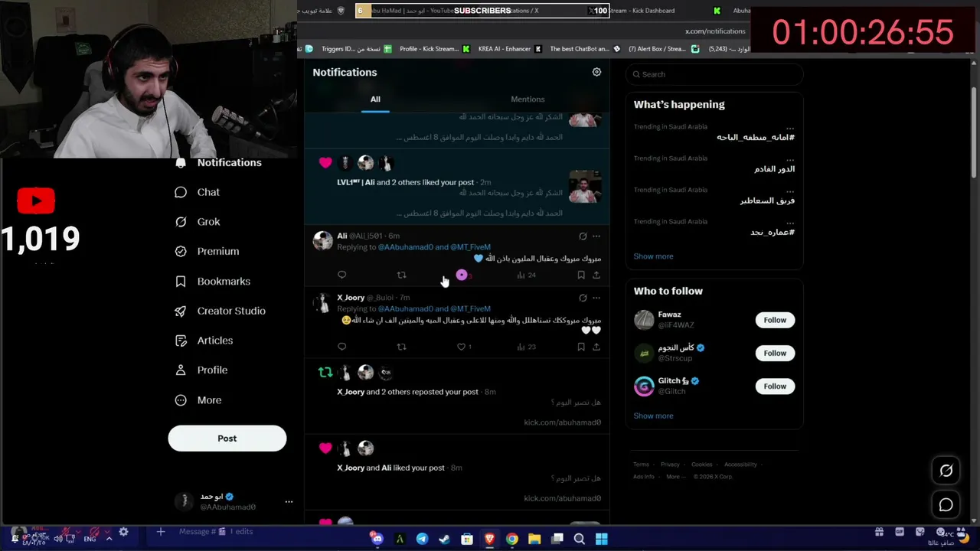Screen dimensions: 980x551
Task: Repost Ali's reply
Action: (401, 275)
